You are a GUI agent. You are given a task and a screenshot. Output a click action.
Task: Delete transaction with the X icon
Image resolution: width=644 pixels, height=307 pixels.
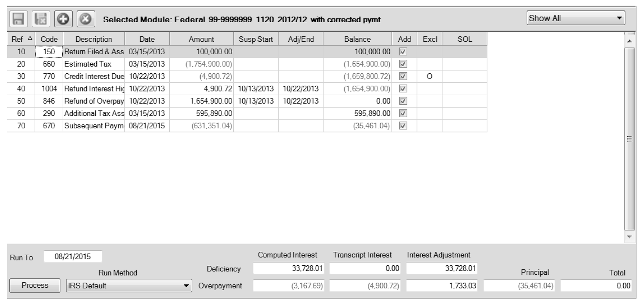click(86, 19)
